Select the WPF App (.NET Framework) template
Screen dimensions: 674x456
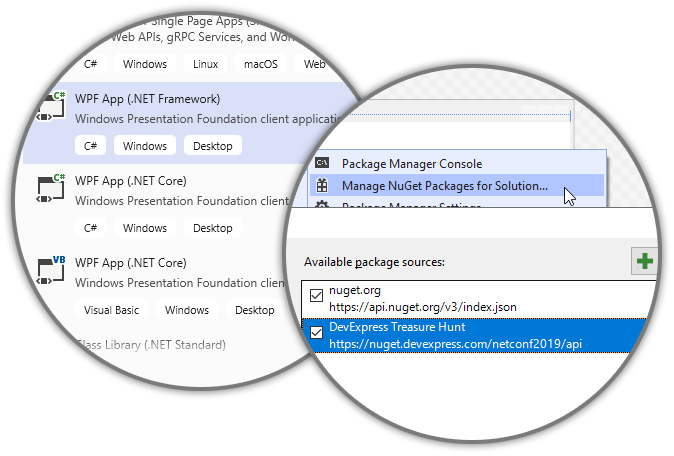tap(148, 99)
